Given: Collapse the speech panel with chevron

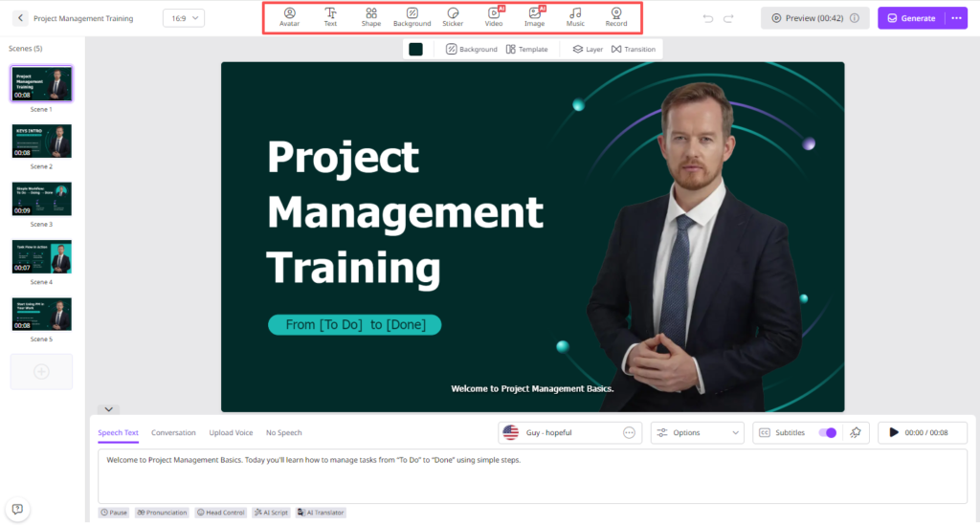Looking at the screenshot, I should (109, 409).
